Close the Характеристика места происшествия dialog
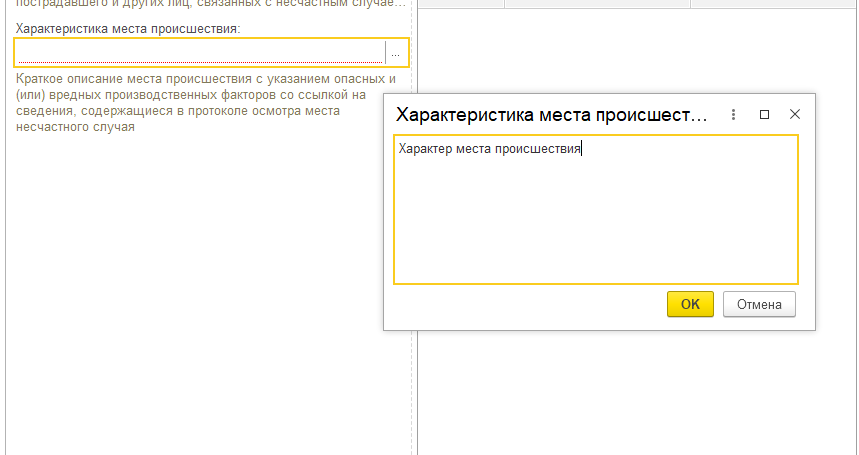Image resolution: width=859 pixels, height=455 pixels. tap(795, 114)
